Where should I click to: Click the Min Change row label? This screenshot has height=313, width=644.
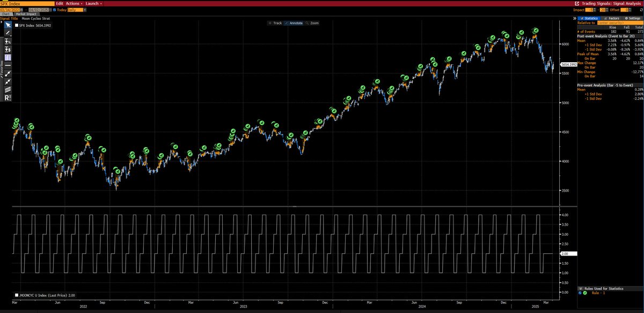pos(587,72)
